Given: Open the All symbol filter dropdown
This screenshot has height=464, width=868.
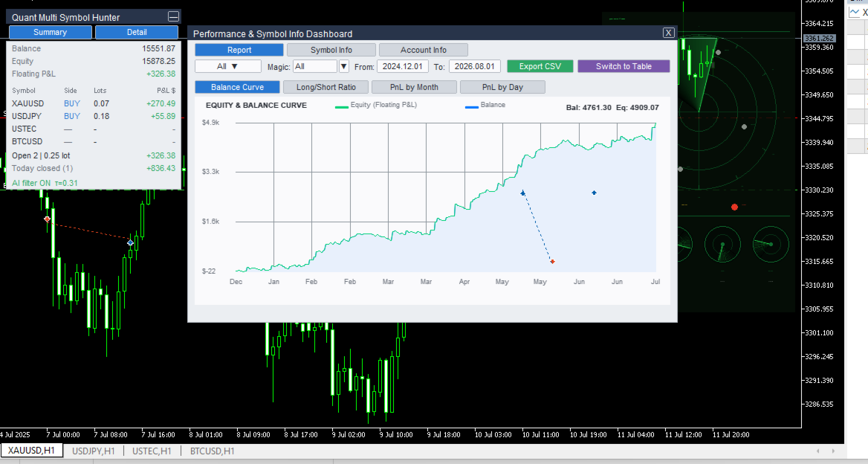Looking at the screenshot, I should (227, 66).
